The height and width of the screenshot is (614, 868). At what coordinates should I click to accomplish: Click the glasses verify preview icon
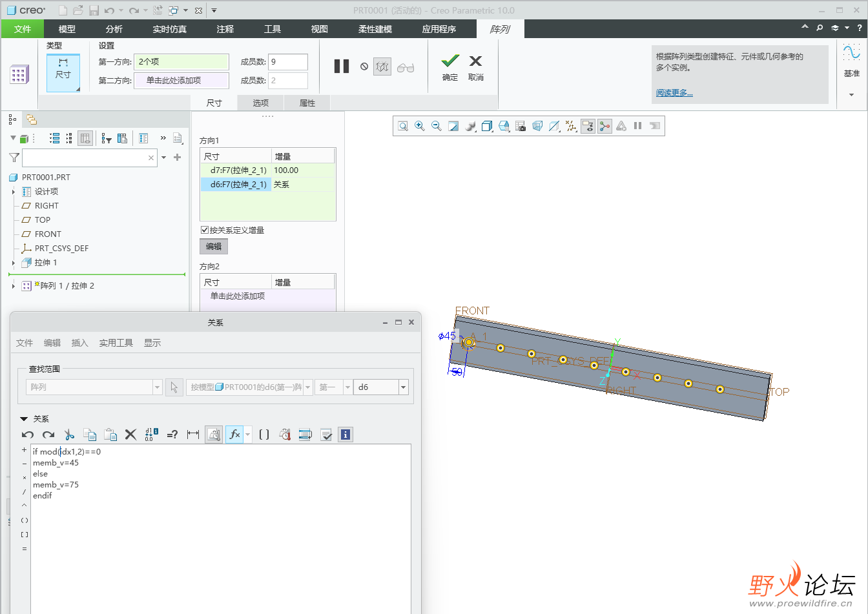tap(406, 67)
